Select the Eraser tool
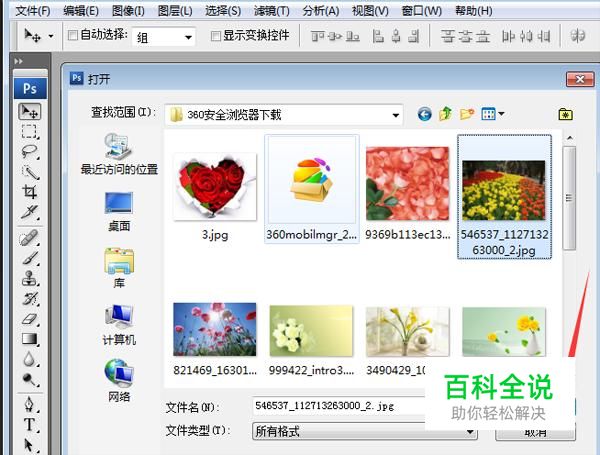The image size is (600, 455). click(29, 319)
